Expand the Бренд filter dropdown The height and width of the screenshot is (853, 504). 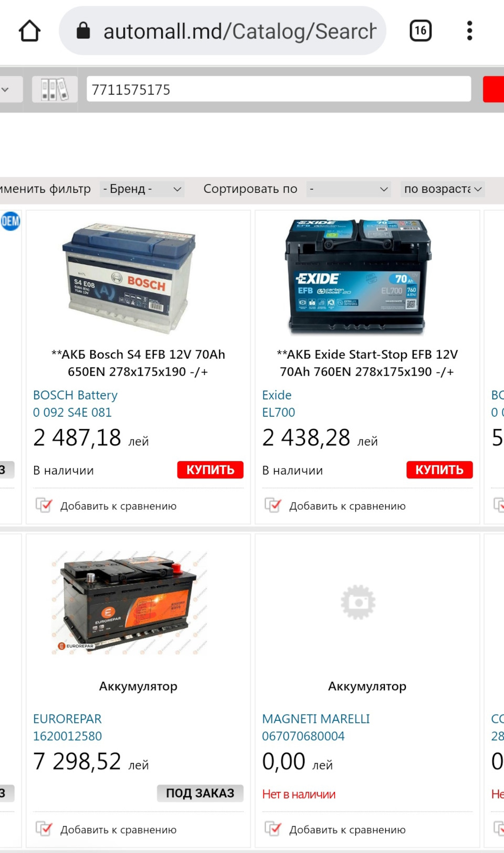click(x=142, y=189)
